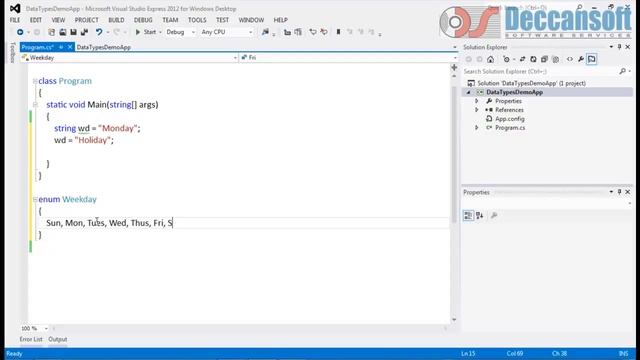Image resolution: width=640 pixels, height=360 pixels.
Task: Expand the Properties node in Solution Explorer
Action: coord(476,101)
